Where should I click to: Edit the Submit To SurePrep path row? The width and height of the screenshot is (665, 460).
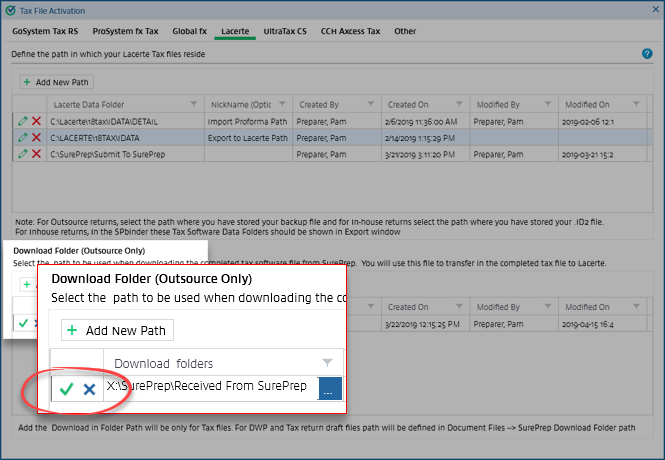(23, 154)
